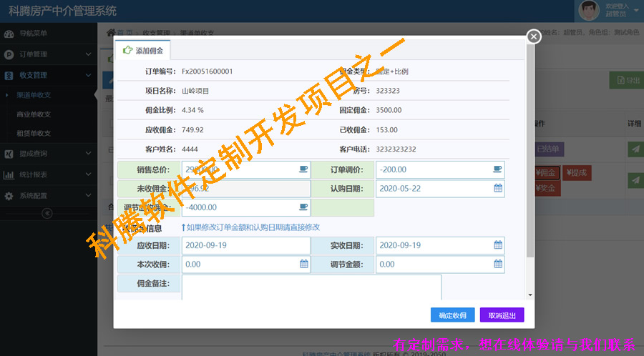Click the 导航菜单 dashboard icon

coord(9,34)
